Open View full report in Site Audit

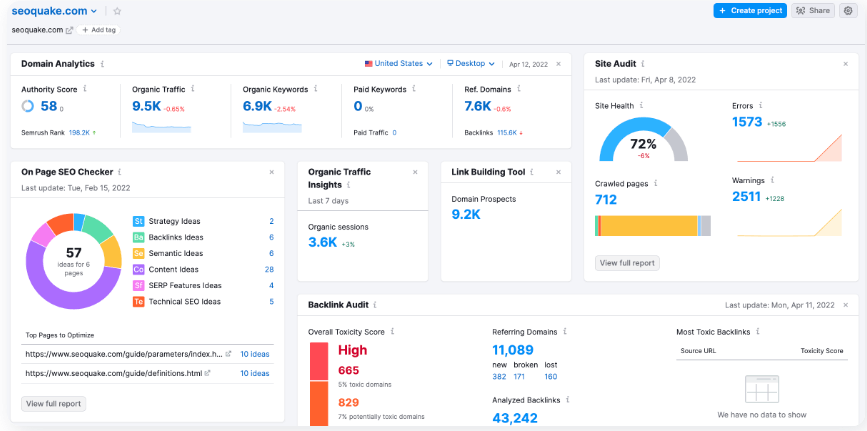click(x=627, y=263)
